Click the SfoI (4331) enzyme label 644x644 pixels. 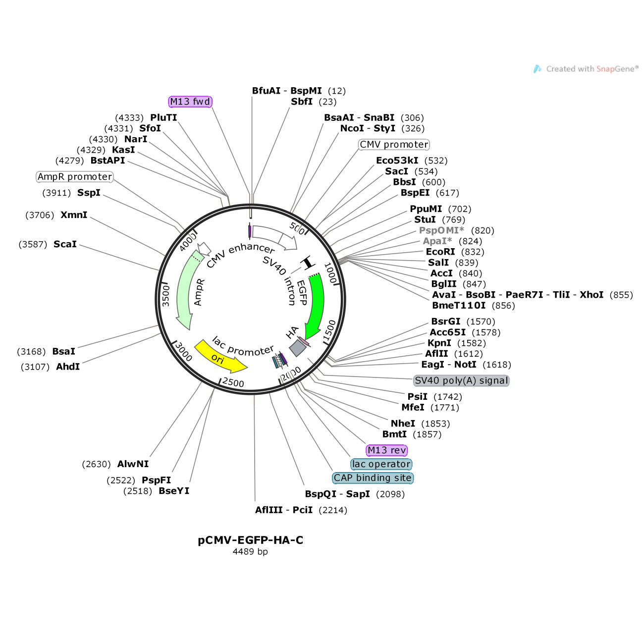pos(133,128)
